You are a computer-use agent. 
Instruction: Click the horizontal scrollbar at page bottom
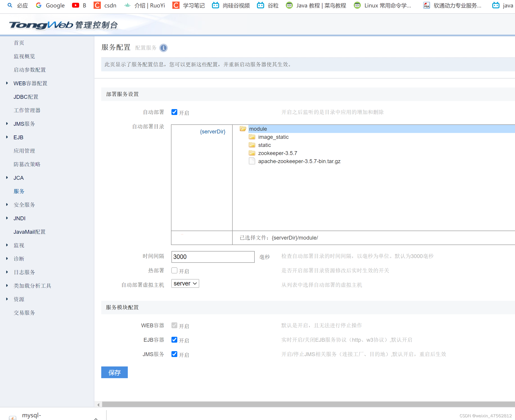tap(307, 404)
